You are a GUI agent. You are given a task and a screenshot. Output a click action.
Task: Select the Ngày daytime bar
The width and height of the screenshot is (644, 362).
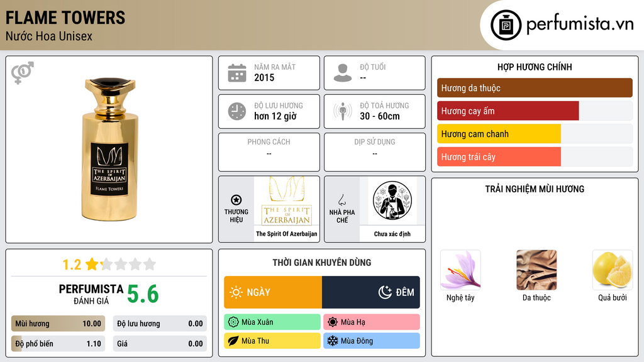point(273,292)
